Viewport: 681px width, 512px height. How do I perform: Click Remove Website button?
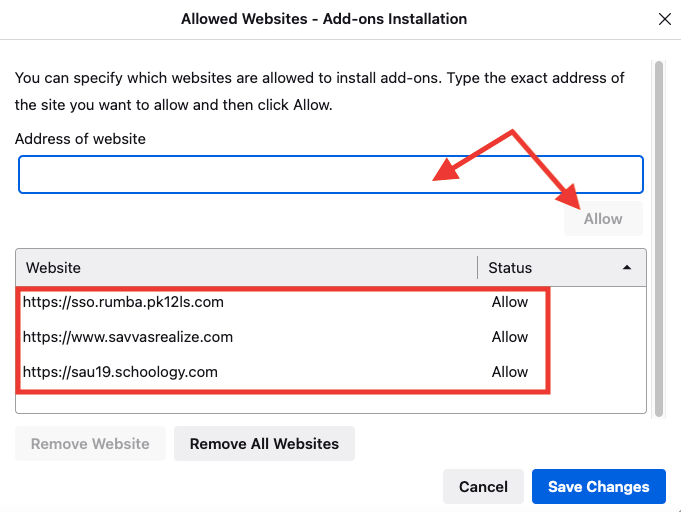click(90, 443)
